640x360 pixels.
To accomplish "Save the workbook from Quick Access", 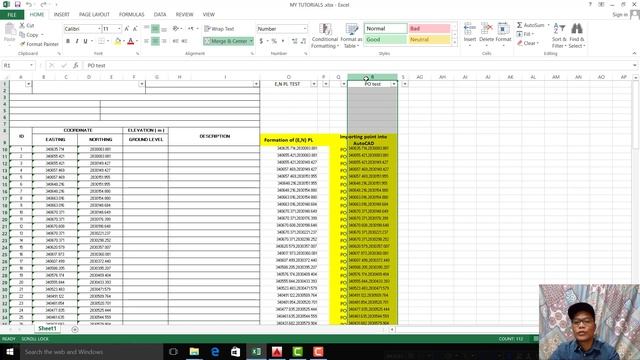I will coord(18,4).
